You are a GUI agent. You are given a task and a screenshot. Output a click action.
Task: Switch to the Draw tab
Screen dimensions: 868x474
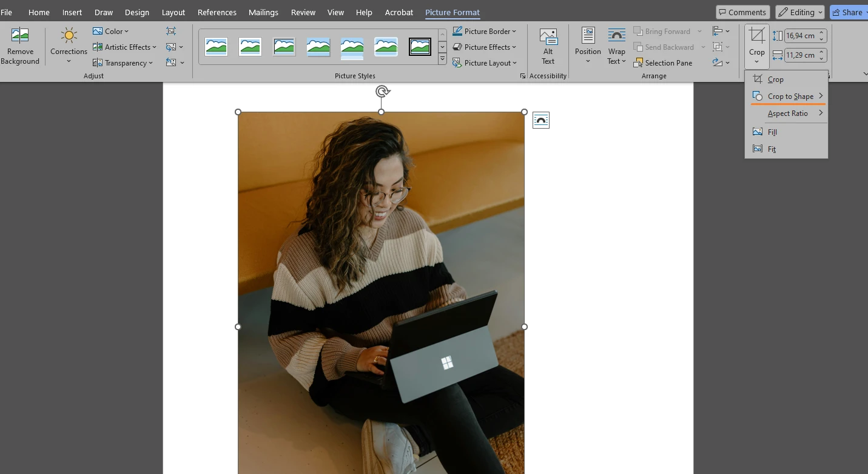104,12
